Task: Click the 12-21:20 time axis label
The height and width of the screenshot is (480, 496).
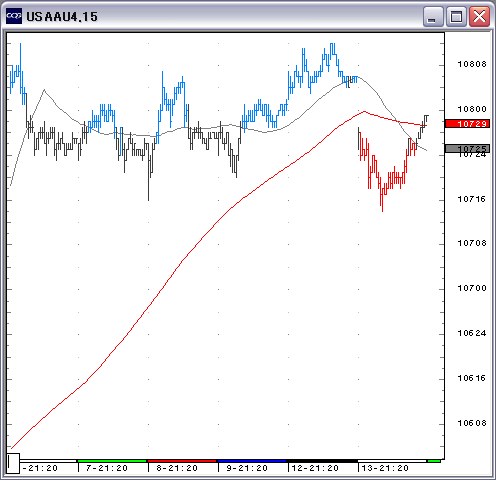Action: tap(315, 468)
